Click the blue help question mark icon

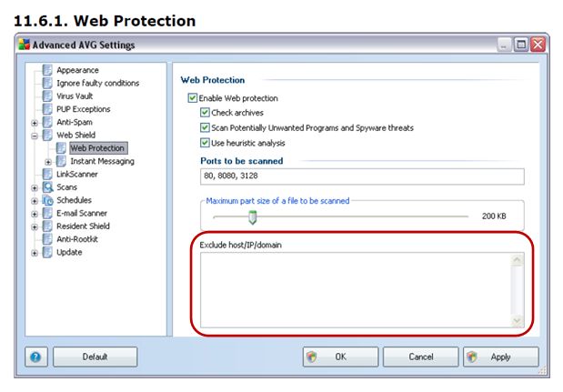coord(35,357)
